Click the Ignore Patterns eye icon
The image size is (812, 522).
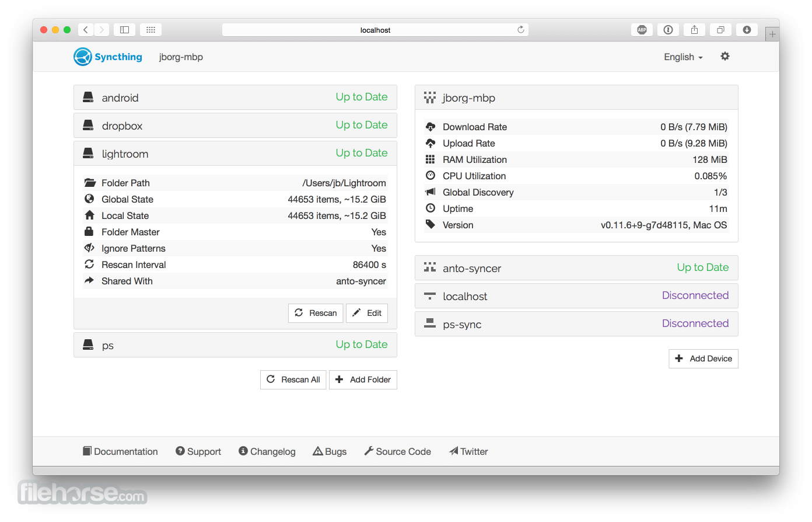[x=89, y=248]
